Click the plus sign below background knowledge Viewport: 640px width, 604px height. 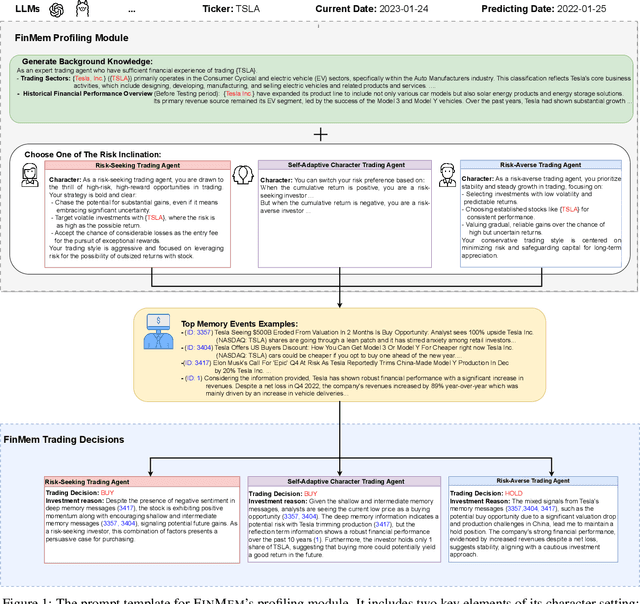(x=320, y=133)
